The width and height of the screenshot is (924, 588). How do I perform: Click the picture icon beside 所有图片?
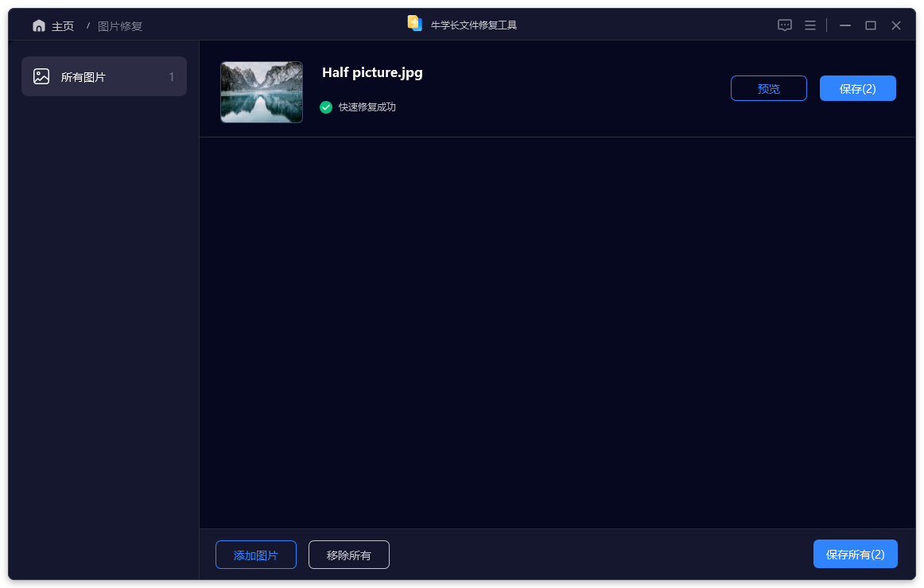(41, 75)
